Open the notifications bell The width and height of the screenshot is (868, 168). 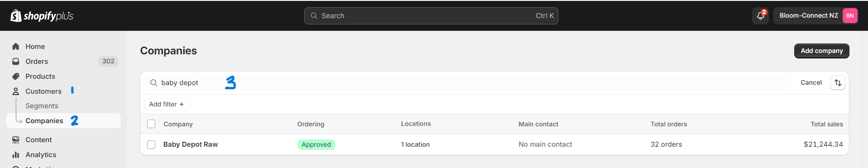761,16
